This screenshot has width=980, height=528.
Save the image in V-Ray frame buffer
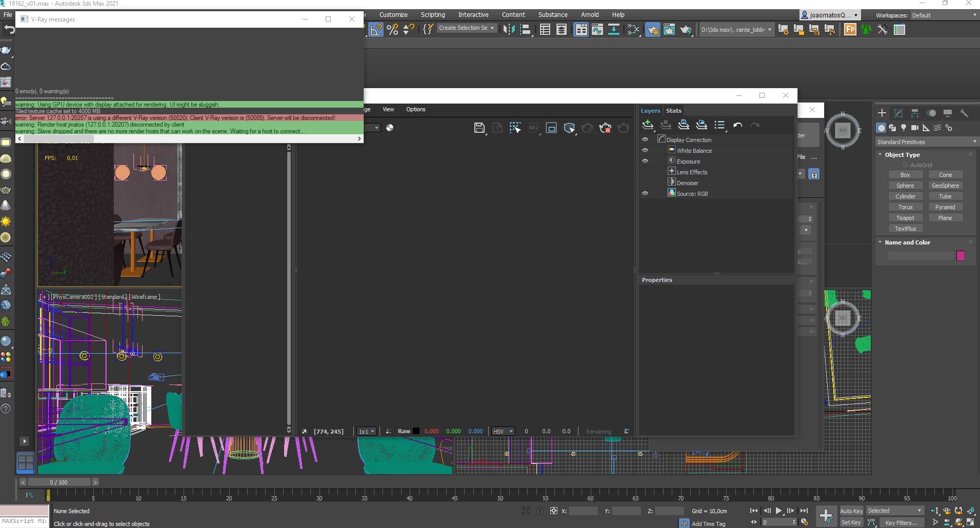[479, 128]
